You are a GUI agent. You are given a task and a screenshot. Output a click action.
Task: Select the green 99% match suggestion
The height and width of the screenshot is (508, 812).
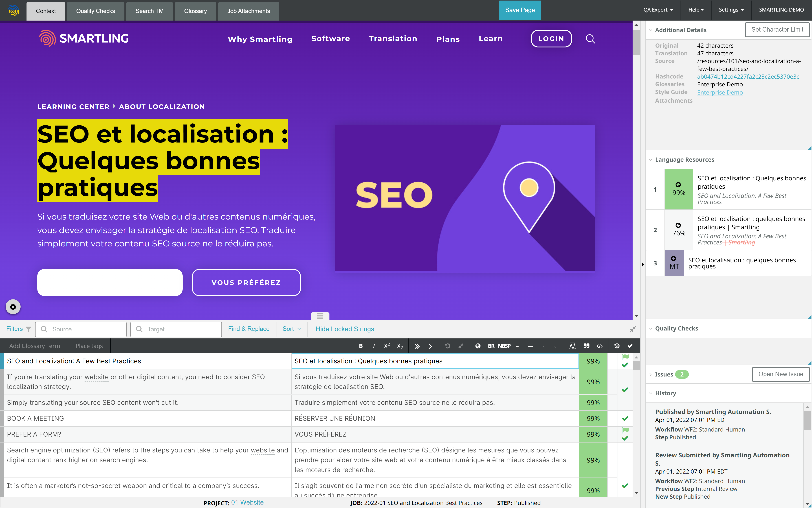click(x=678, y=189)
